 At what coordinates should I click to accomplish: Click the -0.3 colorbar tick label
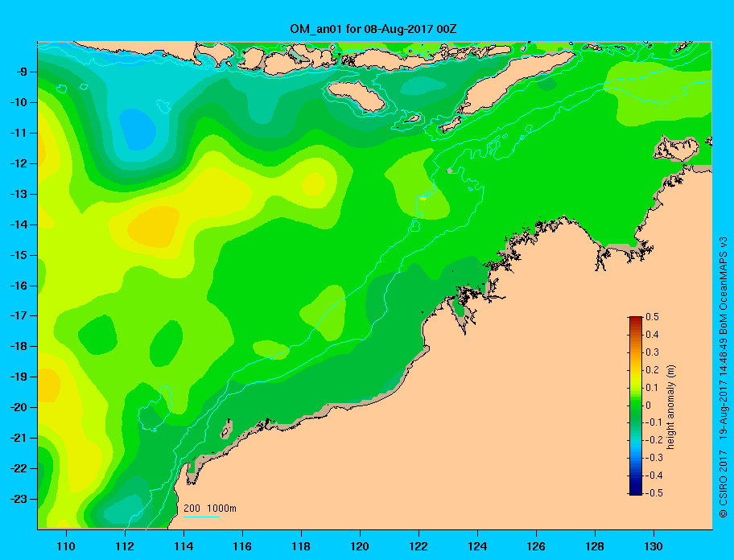654,458
